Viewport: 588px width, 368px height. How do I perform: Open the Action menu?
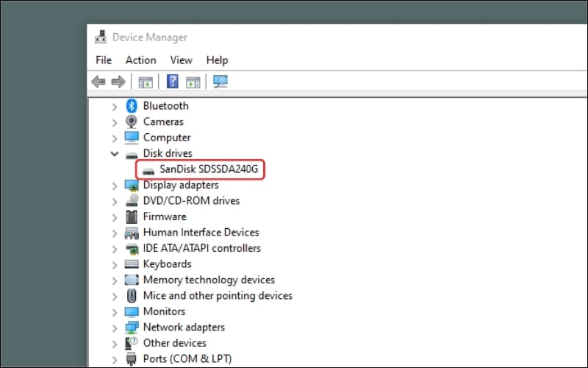coord(140,60)
